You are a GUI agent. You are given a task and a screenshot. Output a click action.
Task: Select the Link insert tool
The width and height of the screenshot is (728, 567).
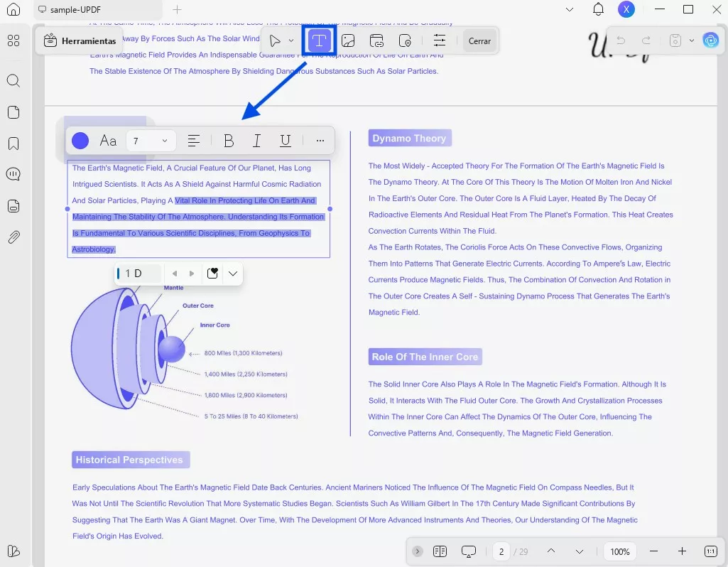click(x=376, y=41)
